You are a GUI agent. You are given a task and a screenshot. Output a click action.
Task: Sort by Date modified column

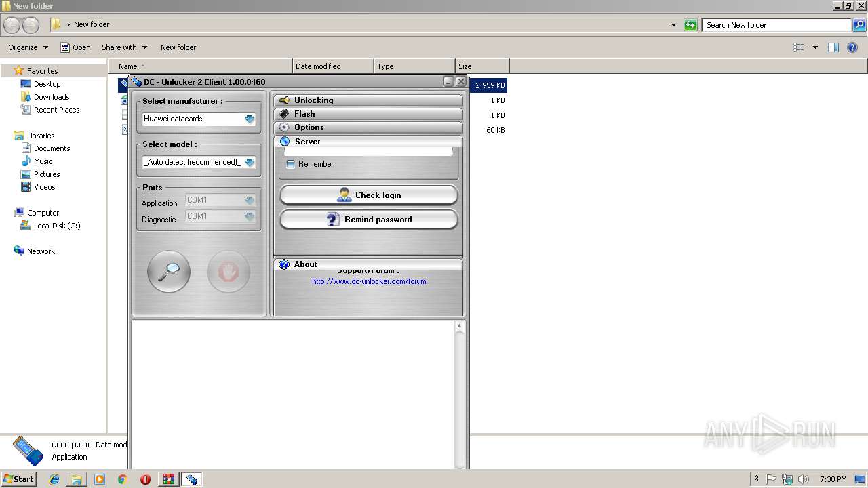(x=333, y=66)
